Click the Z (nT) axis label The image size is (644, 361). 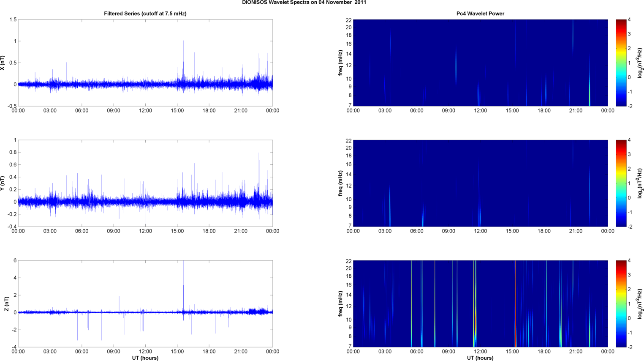(6, 304)
